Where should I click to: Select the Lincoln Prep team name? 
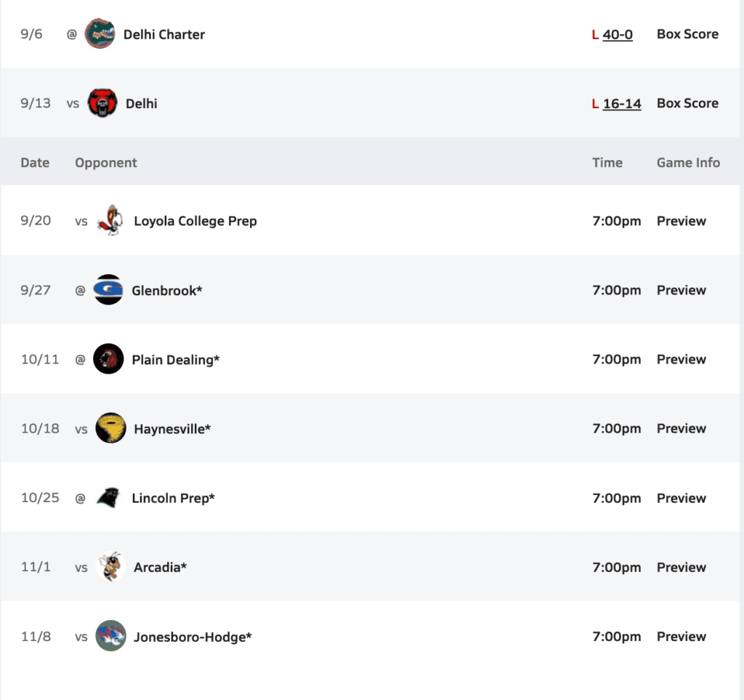(173, 498)
